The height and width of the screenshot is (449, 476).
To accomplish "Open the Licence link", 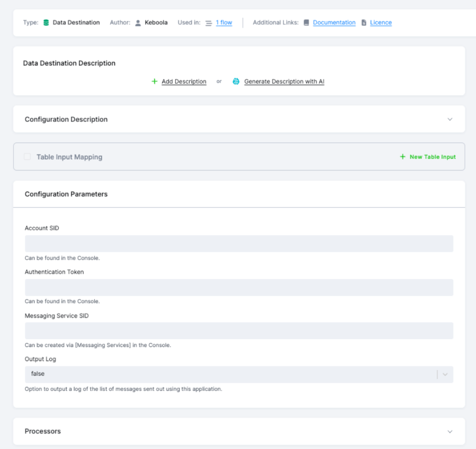I will coord(380,22).
